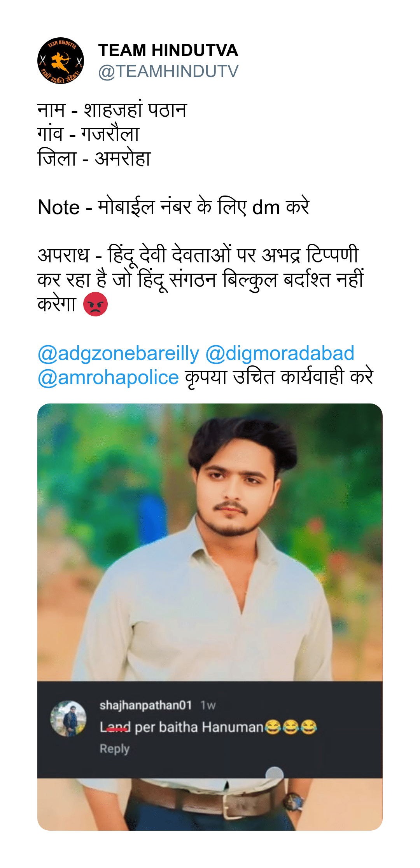Image resolution: width=420 pixels, height=868 pixels.
Task: Visit the @digmoradabad mention
Action: (x=280, y=353)
